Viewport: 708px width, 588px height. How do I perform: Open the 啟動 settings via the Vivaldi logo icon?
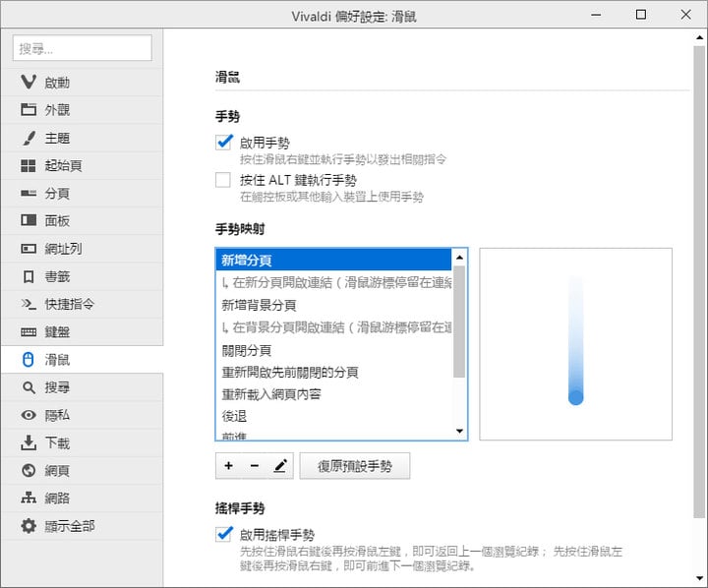point(29,83)
